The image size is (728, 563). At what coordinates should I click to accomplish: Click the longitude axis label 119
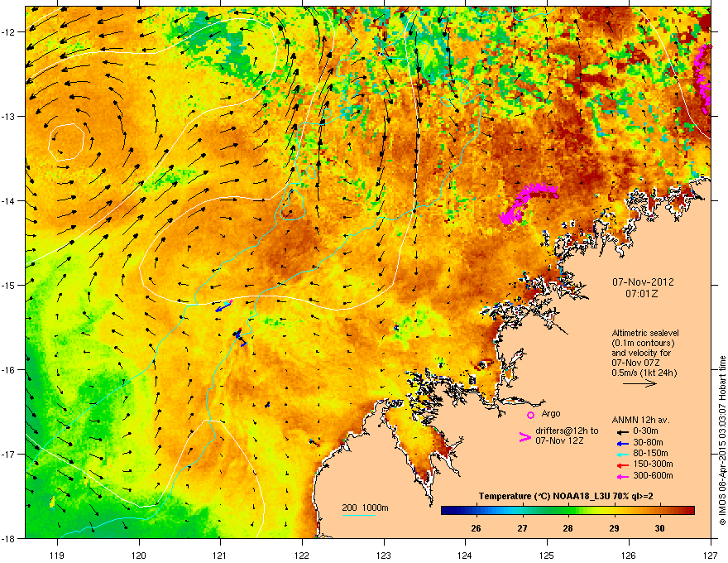pyautogui.click(x=57, y=555)
